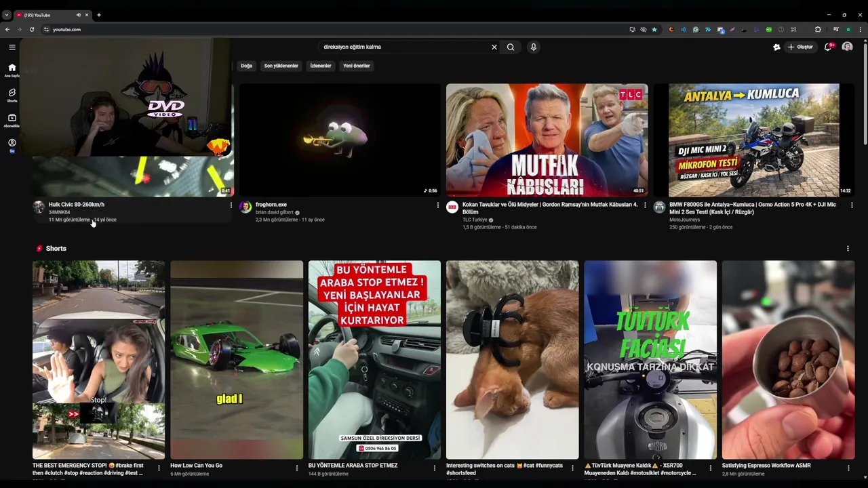The image size is (868, 488).
Task: Start voice search with microphone icon
Action: coord(534,47)
